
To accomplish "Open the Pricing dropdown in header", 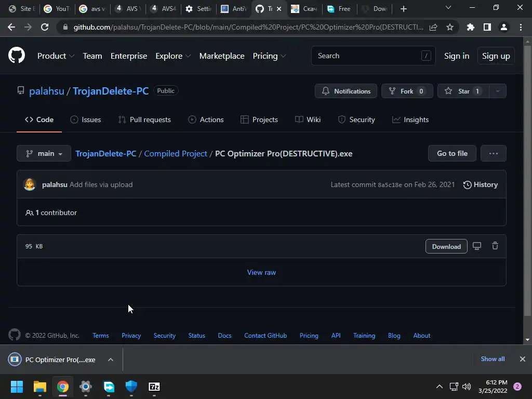I will pos(270,56).
